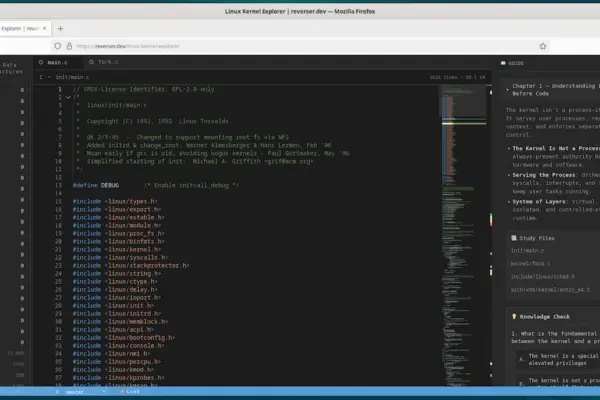This screenshot has width=600, height=400.
Task: Open init/main.c from Study Files
Action: pyautogui.click(x=527, y=250)
